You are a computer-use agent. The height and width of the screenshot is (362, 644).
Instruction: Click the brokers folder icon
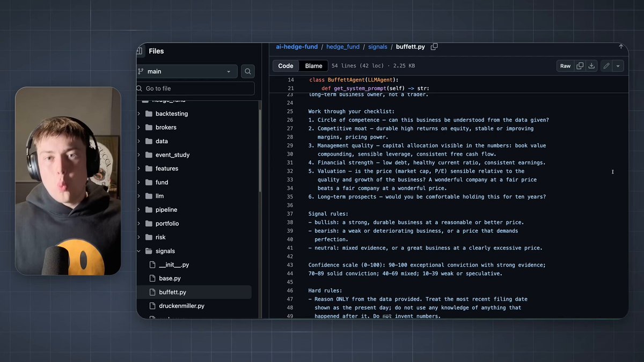tap(149, 128)
